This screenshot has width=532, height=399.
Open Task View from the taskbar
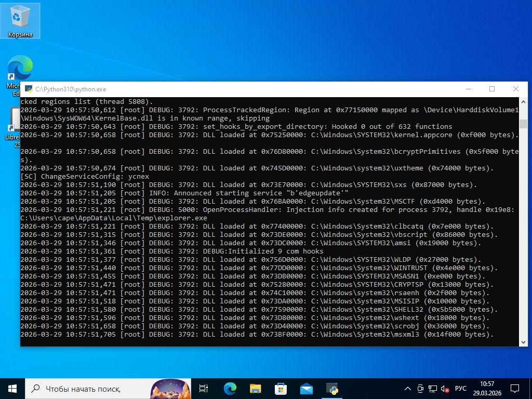204,388
